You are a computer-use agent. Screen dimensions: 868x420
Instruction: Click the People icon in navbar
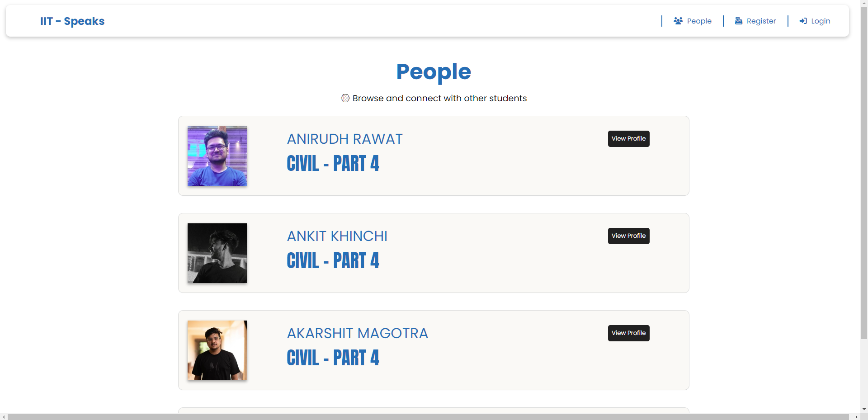point(678,21)
